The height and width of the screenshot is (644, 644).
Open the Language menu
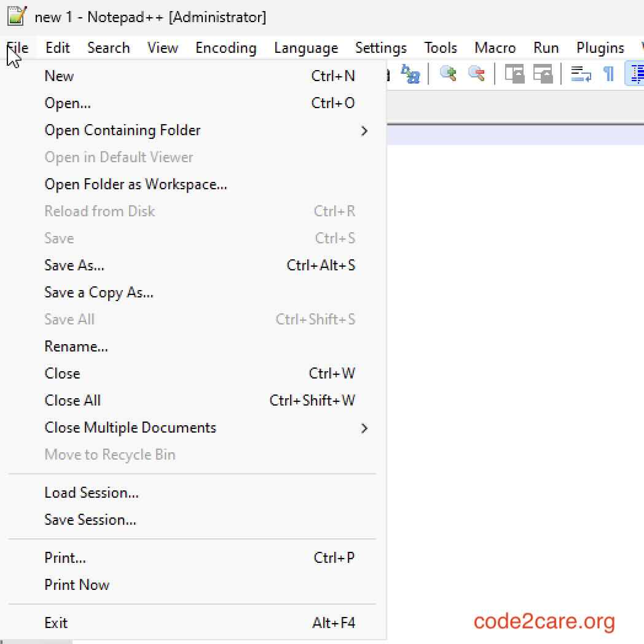tap(306, 48)
